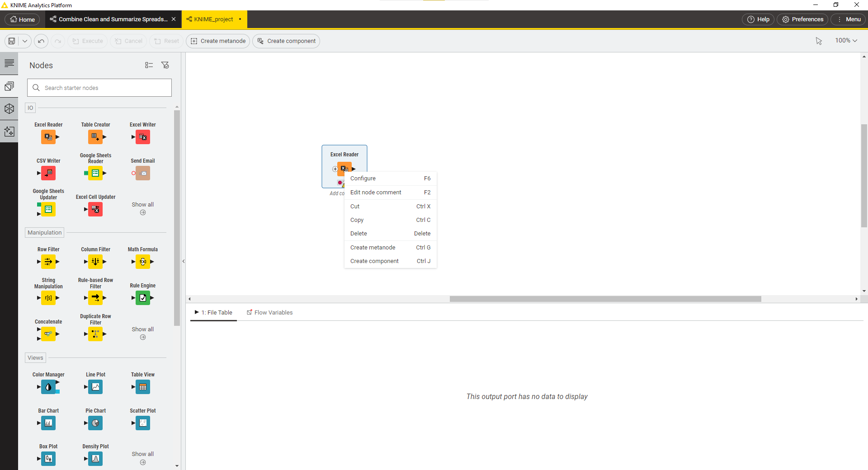Click the canvas horizontal scrollbar thumb

(605, 299)
